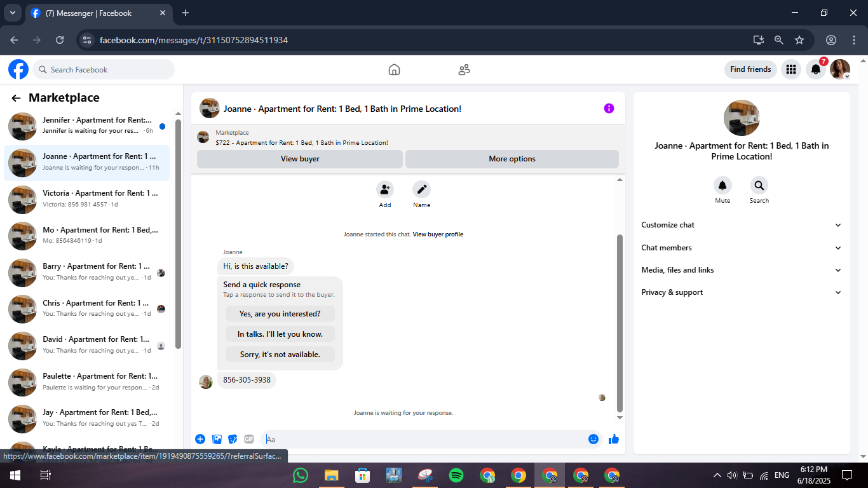Show hidden system tray icons
The width and height of the screenshot is (868, 488).
coord(717,475)
